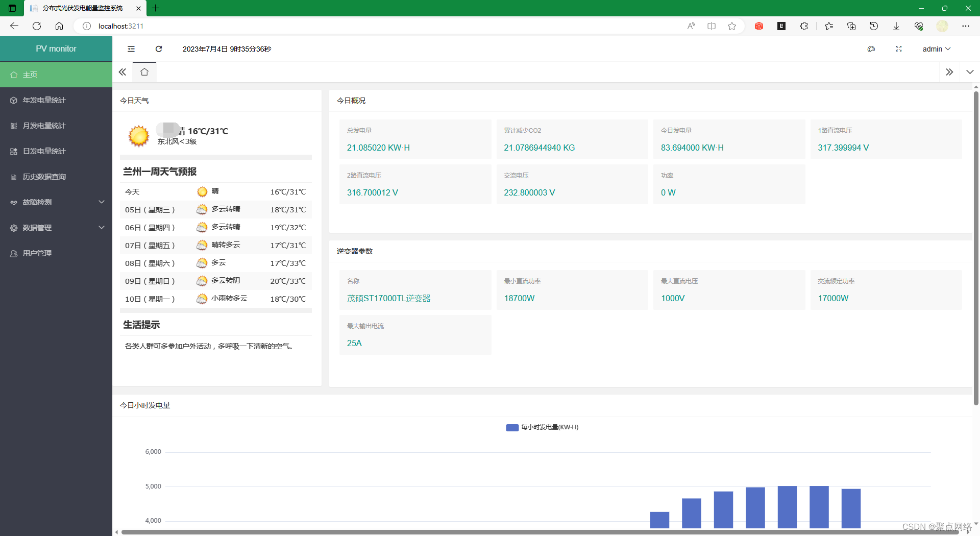Click the 05日 (星期三) forecast row
980x536 pixels.
point(216,210)
